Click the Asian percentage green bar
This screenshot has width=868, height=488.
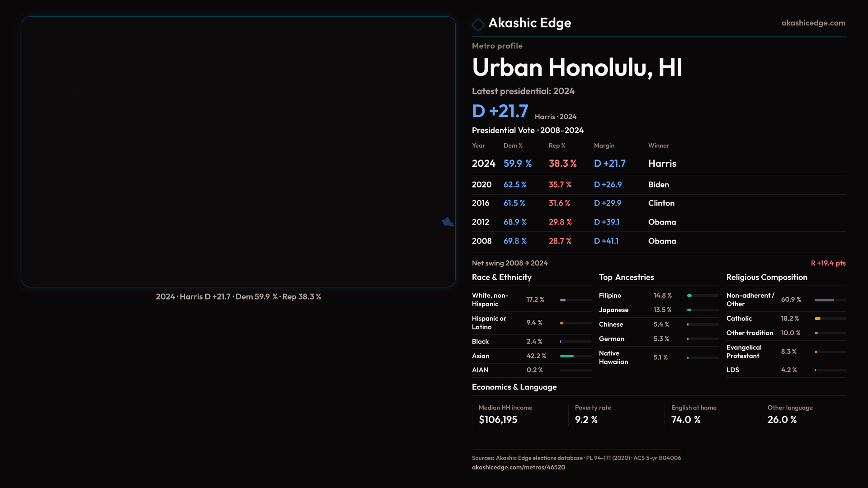pos(567,356)
